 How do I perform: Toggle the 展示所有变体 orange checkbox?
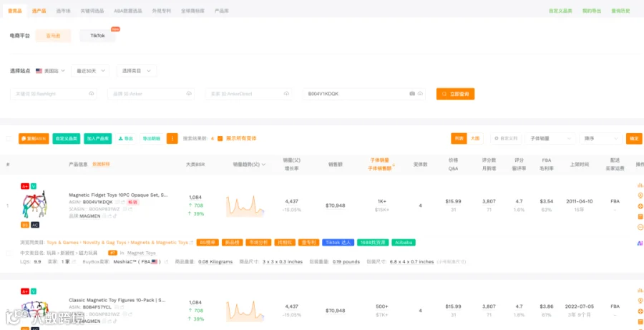[220, 138]
